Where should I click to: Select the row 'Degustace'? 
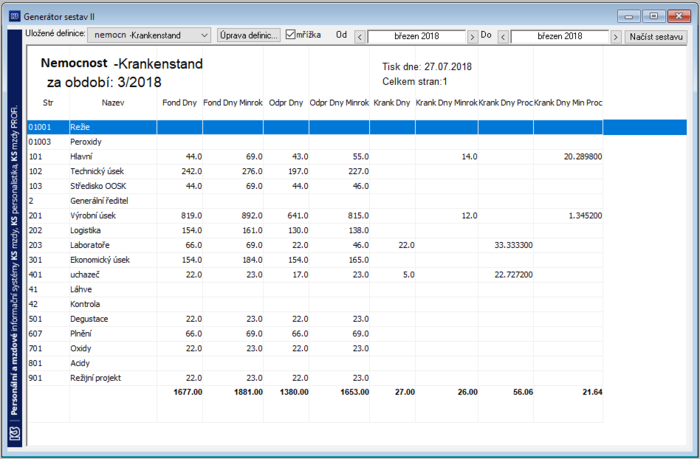[315, 319]
